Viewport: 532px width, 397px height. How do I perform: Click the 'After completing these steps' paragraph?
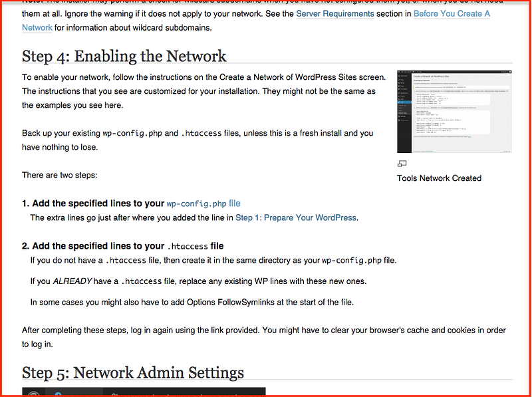[264, 337]
